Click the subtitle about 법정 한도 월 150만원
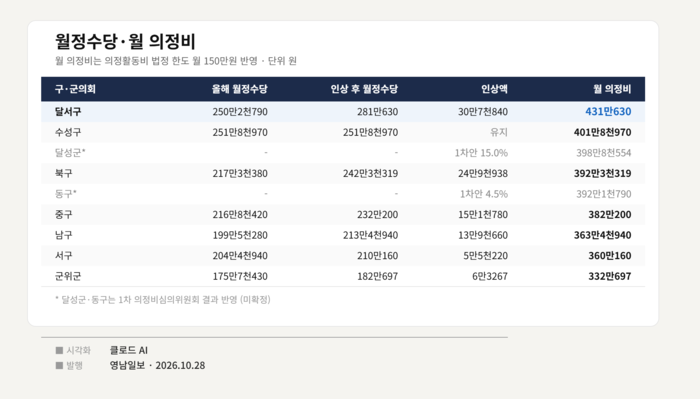Viewport: 700px width, 399px height. pyautogui.click(x=176, y=61)
